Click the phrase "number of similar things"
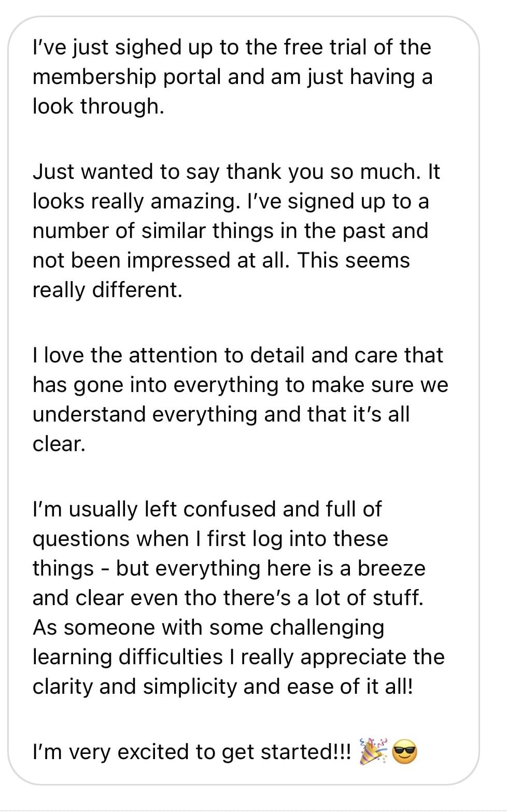The image size is (507, 812). coord(152,231)
